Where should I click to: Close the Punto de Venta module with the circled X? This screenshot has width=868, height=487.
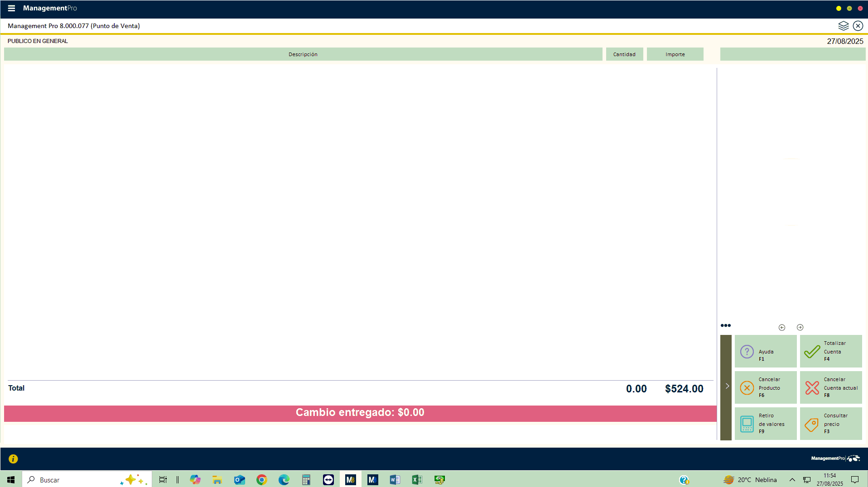[858, 26]
